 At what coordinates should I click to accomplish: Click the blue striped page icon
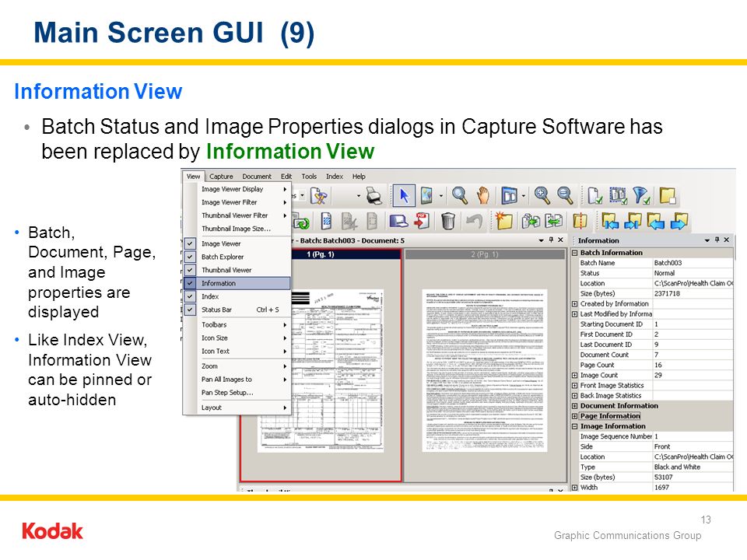[326, 222]
